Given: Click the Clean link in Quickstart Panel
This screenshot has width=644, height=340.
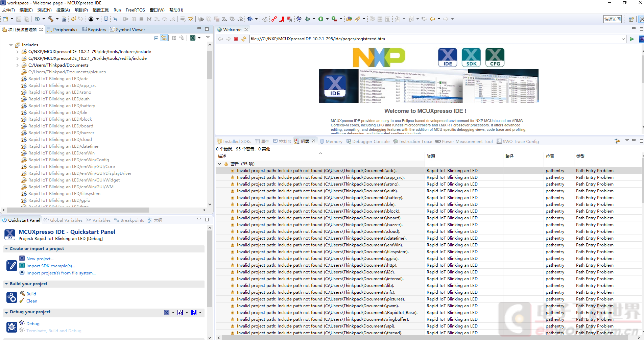Looking at the screenshot, I should click(32, 301).
